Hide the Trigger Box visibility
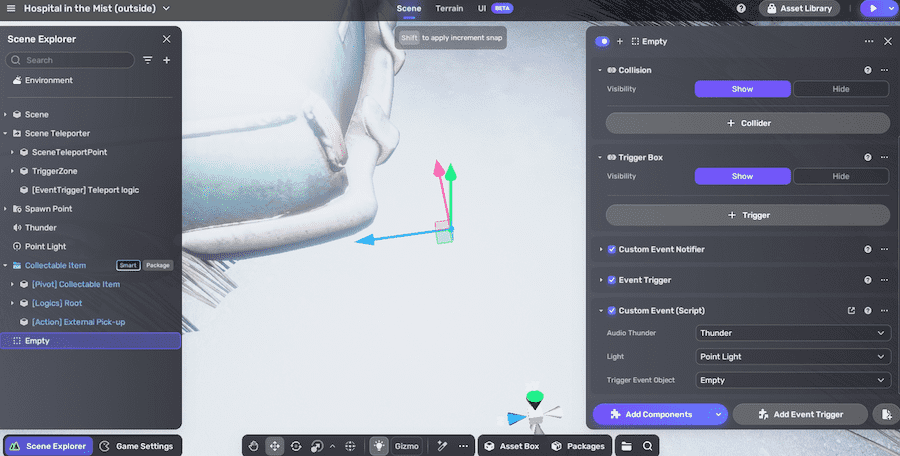The height and width of the screenshot is (456, 900). 840,176
